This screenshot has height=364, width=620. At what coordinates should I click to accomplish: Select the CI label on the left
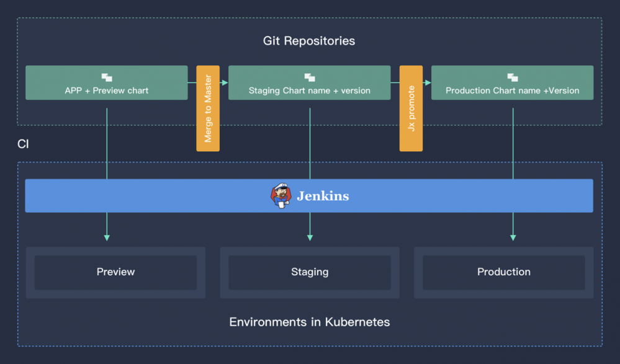(x=23, y=143)
